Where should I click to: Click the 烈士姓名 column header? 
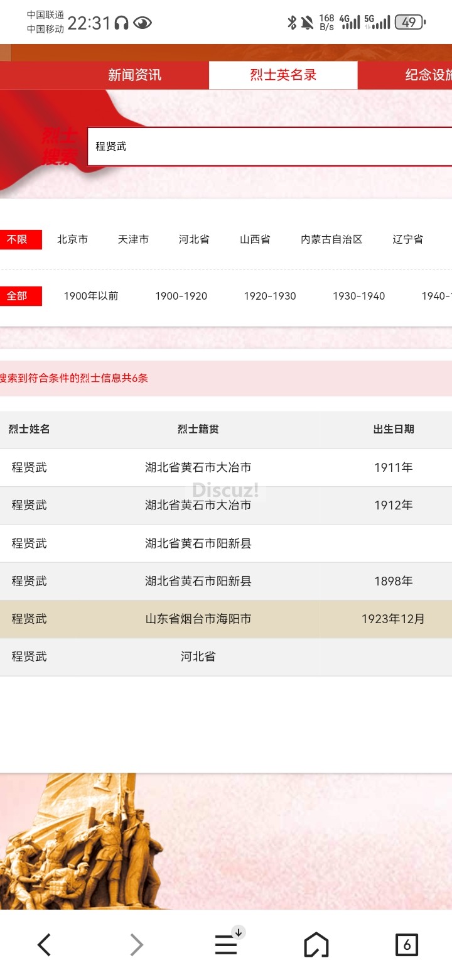pos(29,429)
